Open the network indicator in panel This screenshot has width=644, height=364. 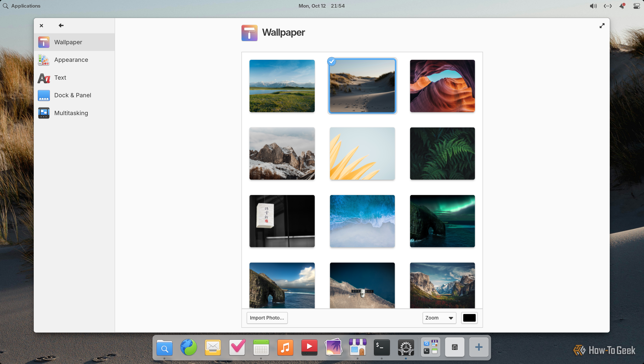click(608, 6)
